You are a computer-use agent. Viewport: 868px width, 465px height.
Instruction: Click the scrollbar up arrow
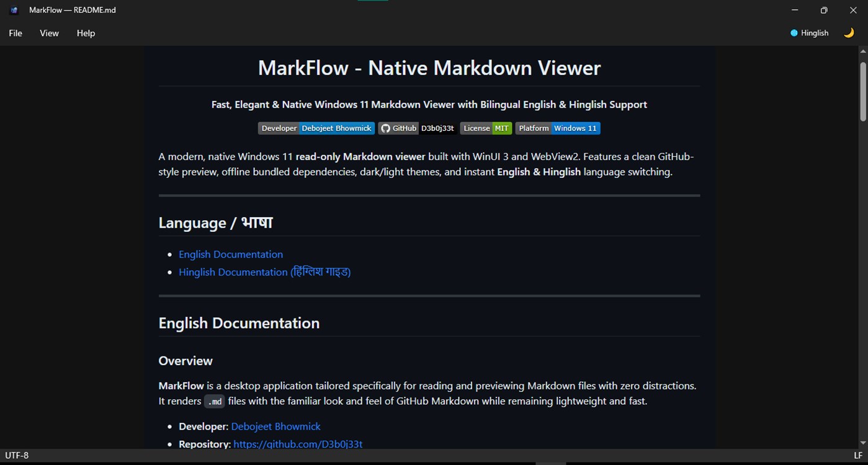coord(862,51)
